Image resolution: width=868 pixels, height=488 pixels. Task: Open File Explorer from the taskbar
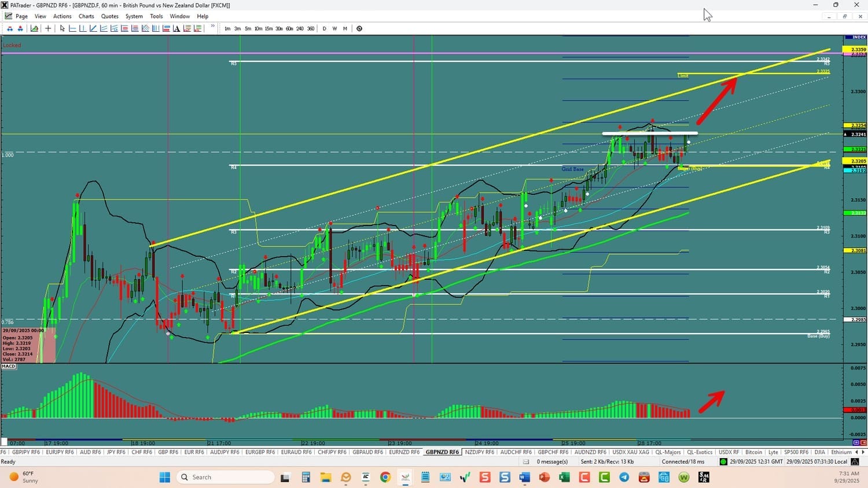click(x=325, y=477)
